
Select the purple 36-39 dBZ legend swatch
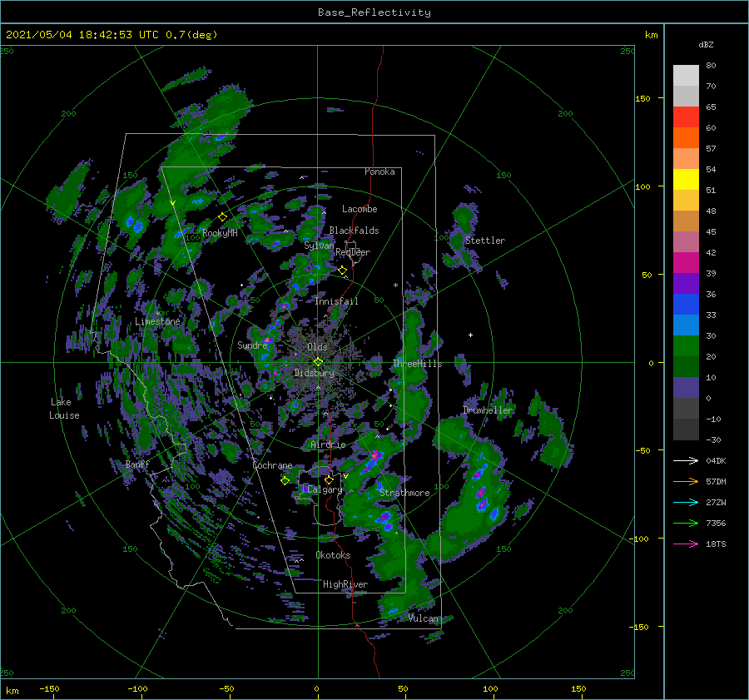pyautogui.click(x=686, y=283)
